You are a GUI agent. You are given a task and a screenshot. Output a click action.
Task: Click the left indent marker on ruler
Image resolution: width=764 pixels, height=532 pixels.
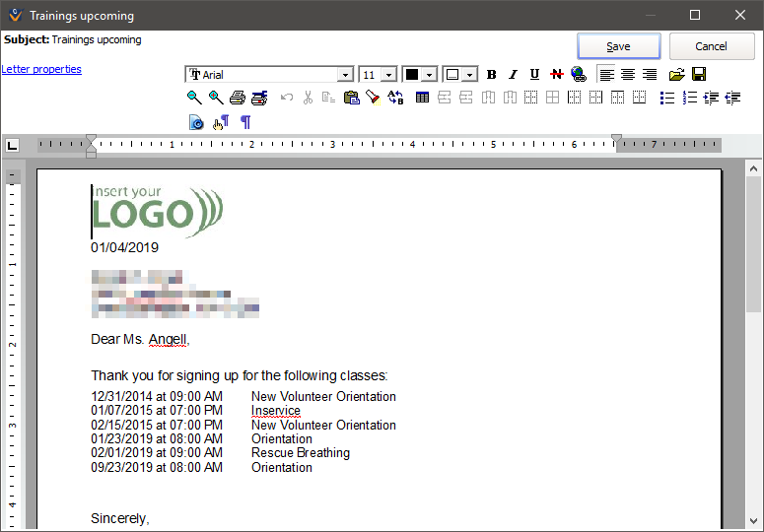coord(91,153)
